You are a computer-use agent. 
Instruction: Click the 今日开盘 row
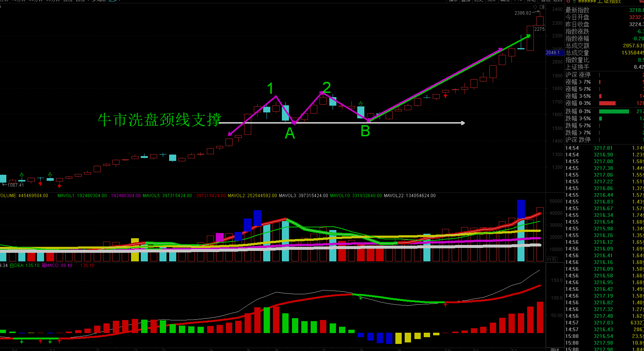tap(604, 17)
